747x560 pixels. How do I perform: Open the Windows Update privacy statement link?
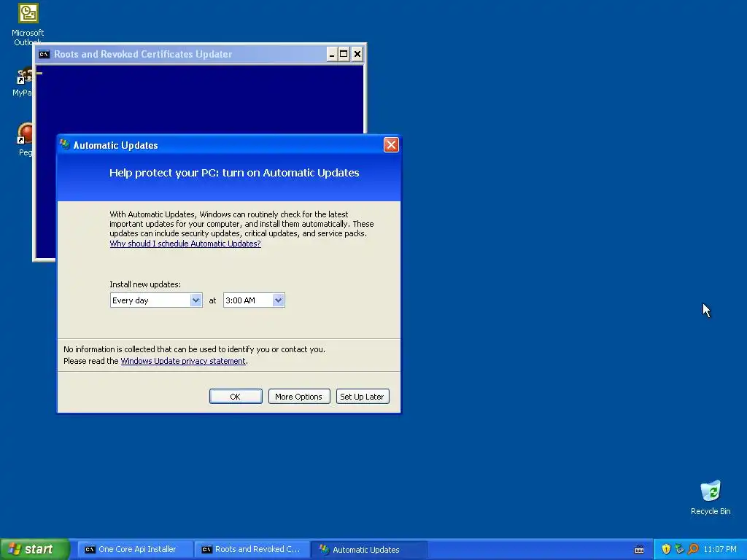point(183,361)
